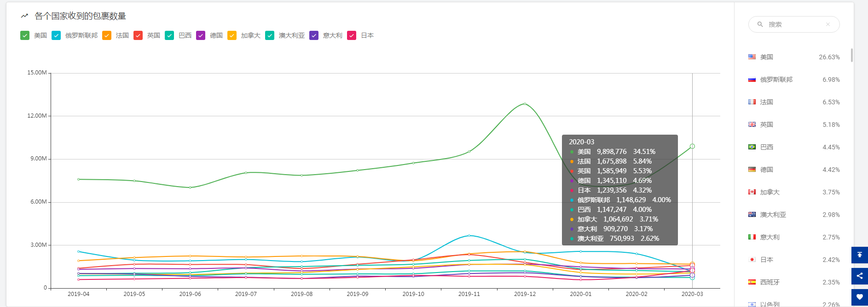Toggle the 澳大利亚 legend checkbox
This screenshot has width=868, height=307.
(270, 35)
